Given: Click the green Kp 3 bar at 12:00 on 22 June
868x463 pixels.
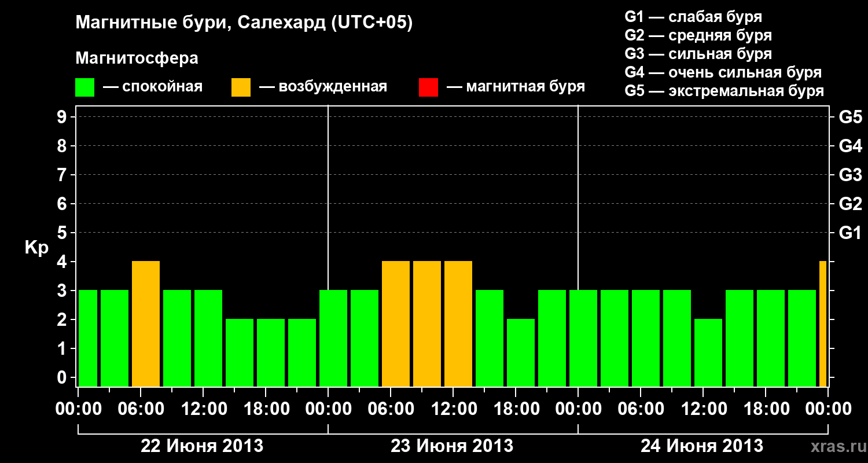Looking at the screenshot, I should tap(208, 339).
